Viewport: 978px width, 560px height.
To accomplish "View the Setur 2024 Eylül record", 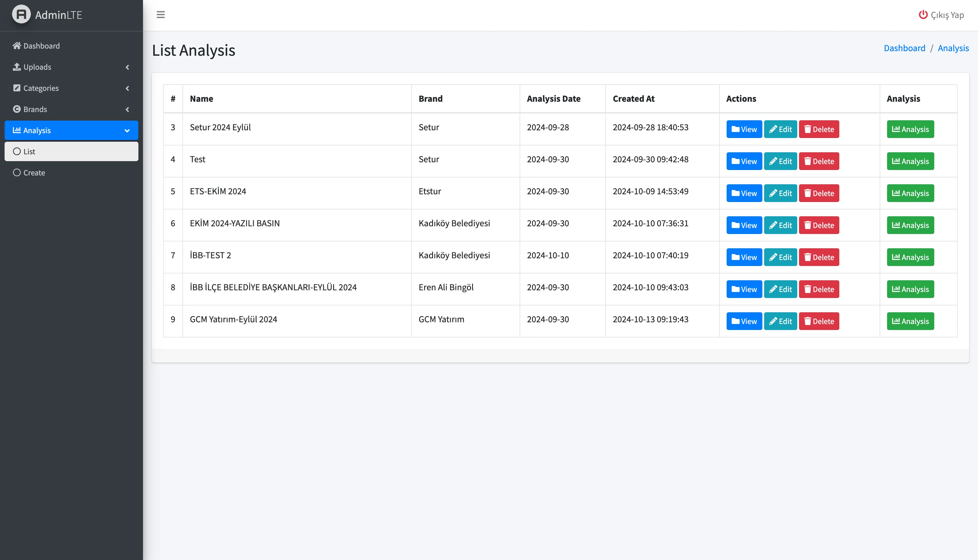I will (744, 129).
